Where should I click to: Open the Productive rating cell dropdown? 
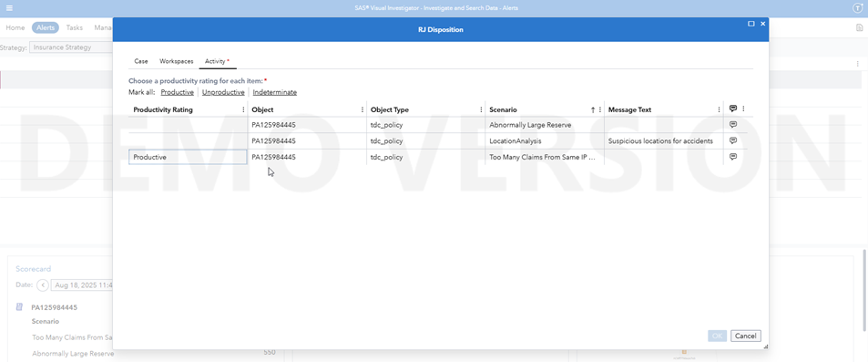point(188,157)
